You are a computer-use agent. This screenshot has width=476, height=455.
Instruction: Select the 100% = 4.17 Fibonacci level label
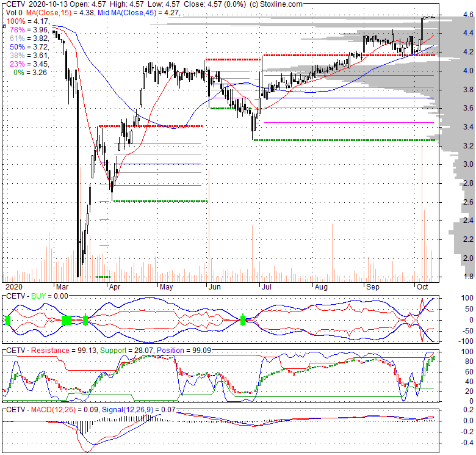click(28, 21)
